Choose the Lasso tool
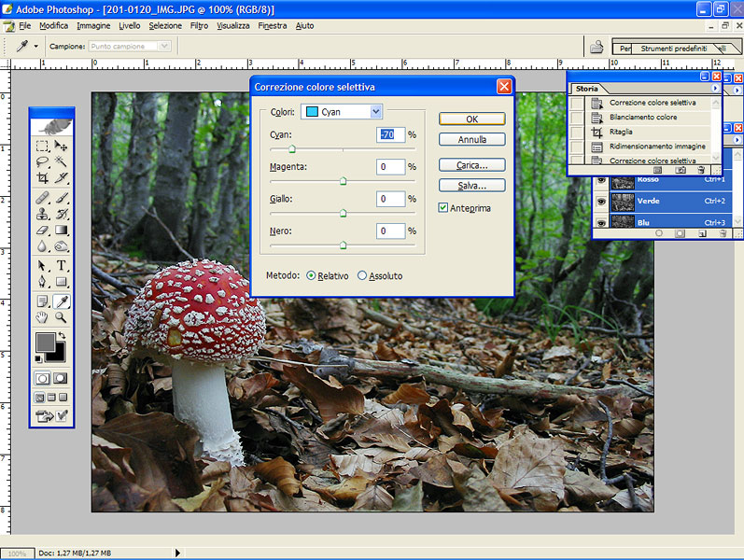The width and height of the screenshot is (744, 560). click(42, 161)
